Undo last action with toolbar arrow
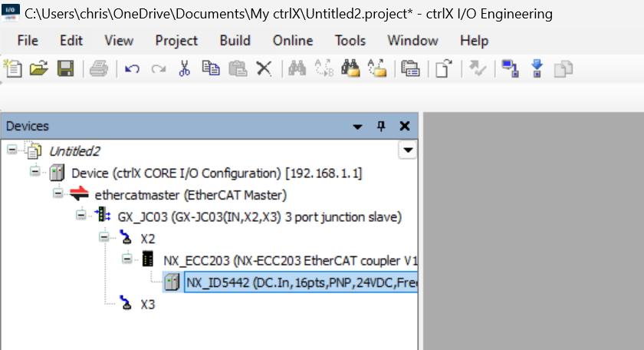Viewport: 644px width, 350px height. (132, 68)
